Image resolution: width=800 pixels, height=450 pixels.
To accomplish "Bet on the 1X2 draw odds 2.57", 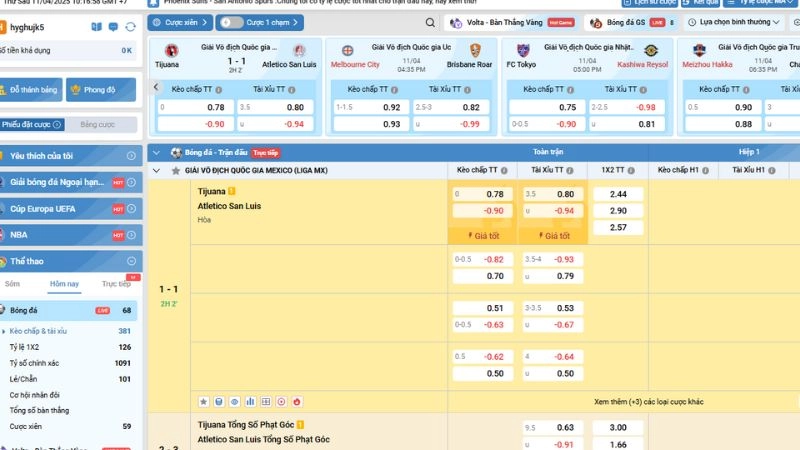I will pos(618,227).
